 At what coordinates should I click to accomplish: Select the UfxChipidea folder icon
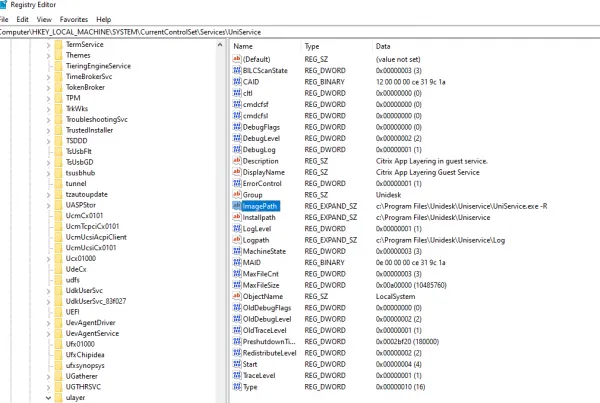click(59, 355)
